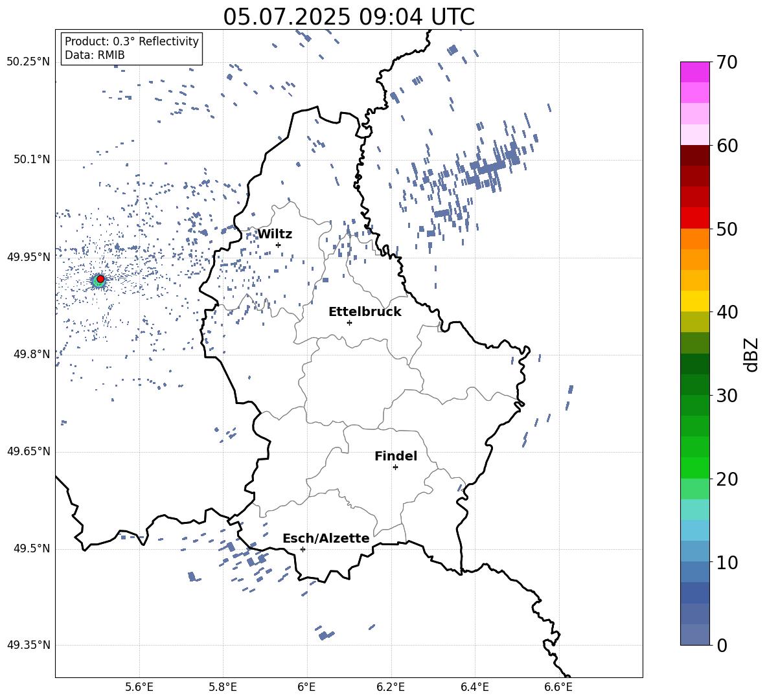Click the 49.65°N latitude label

29,451
